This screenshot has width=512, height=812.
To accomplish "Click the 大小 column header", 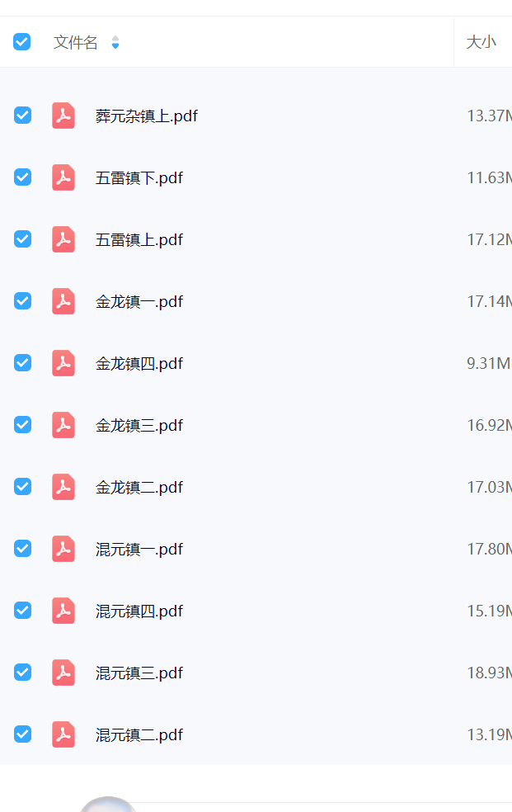I will 481,42.
